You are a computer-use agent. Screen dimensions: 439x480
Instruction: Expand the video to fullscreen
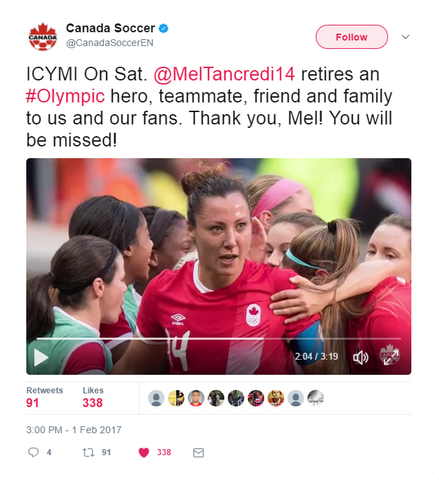[390, 357]
